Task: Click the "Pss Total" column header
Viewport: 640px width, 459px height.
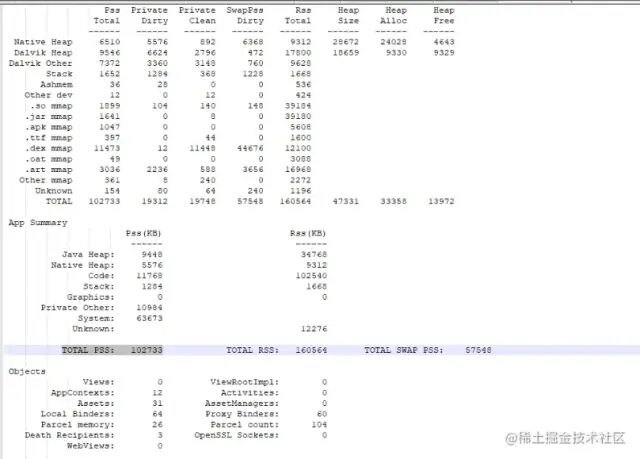Action: [x=107, y=16]
